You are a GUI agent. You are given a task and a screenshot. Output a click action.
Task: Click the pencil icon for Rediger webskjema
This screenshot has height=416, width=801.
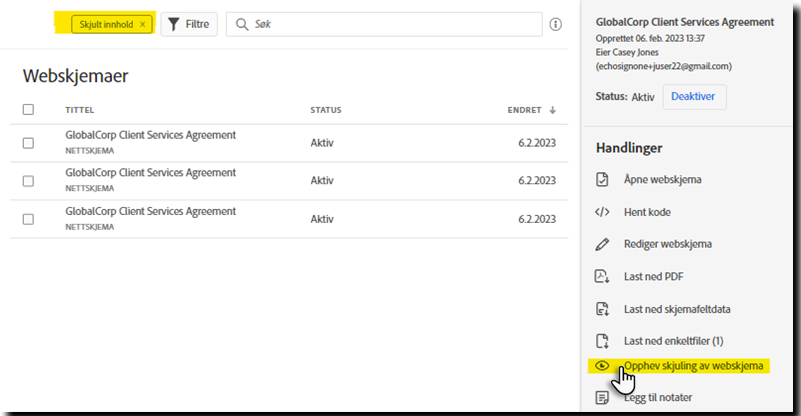602,244
